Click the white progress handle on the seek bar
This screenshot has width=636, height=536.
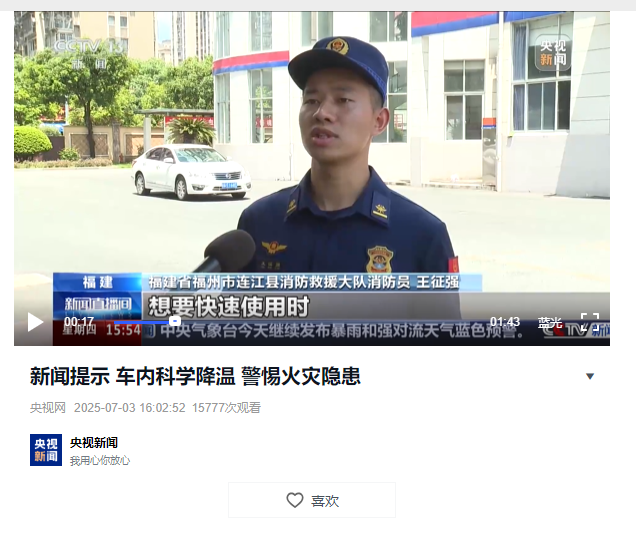tap(175, 321)
